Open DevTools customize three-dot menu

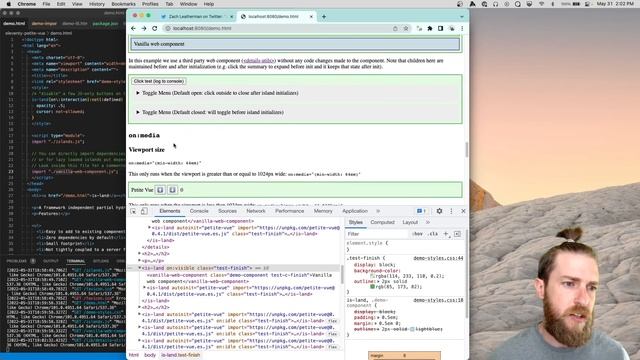[x=451, y=211]
